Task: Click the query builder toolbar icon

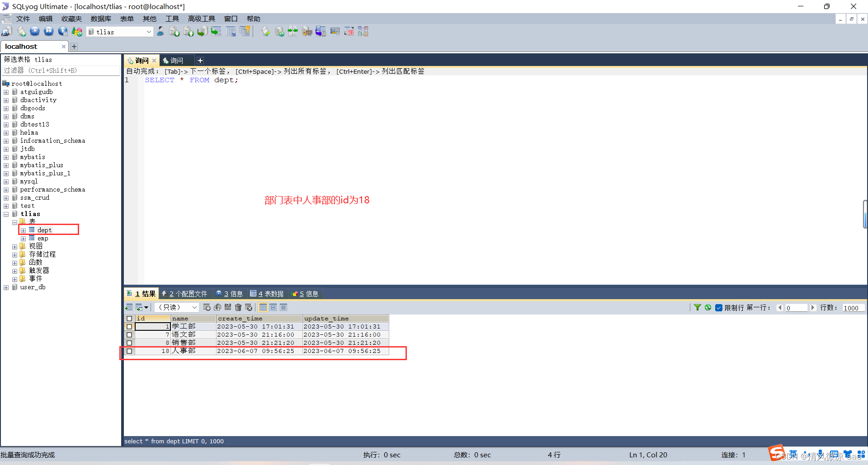Action: (x=349, y=32)
